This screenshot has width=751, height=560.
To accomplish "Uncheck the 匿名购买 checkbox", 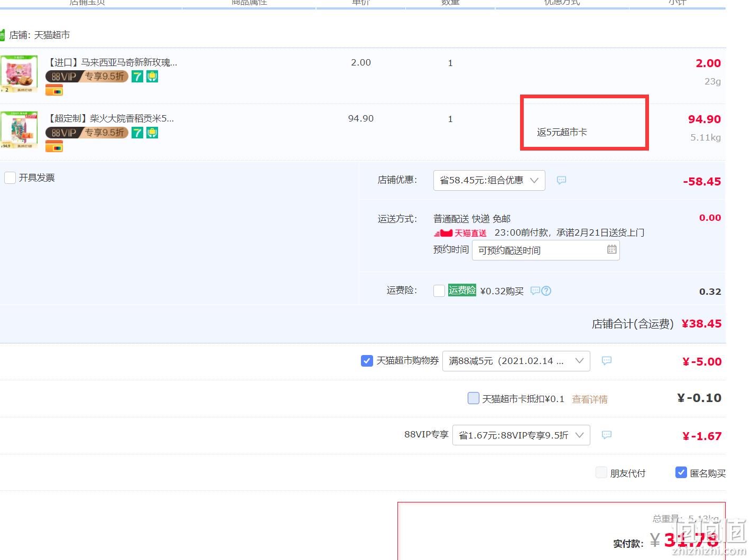I will [x=681, y=472].
